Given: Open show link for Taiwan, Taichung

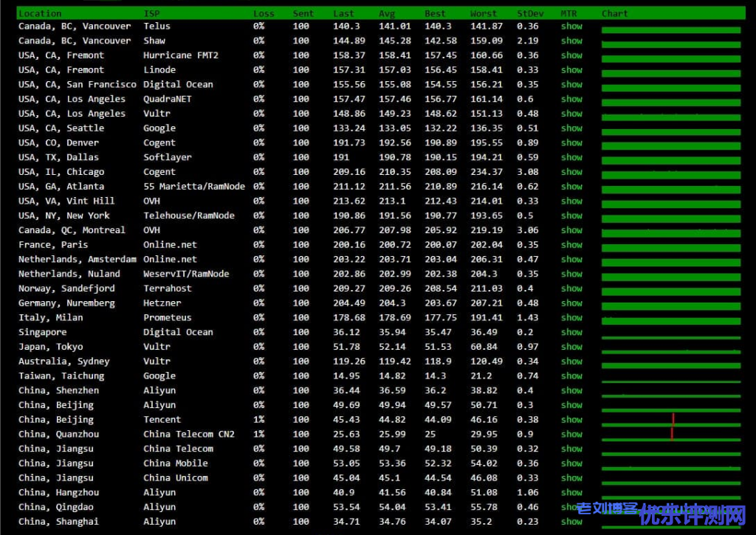Looking at the screenshot, I should pyautogui.click(x=571, y=376).
